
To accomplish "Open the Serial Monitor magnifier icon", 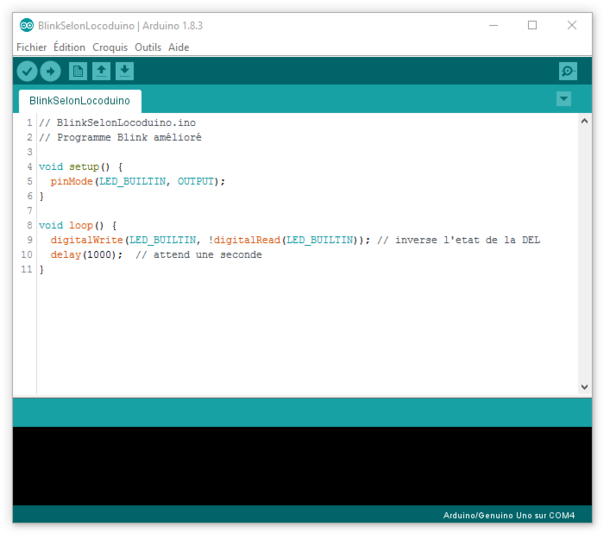I will point(568,72).
